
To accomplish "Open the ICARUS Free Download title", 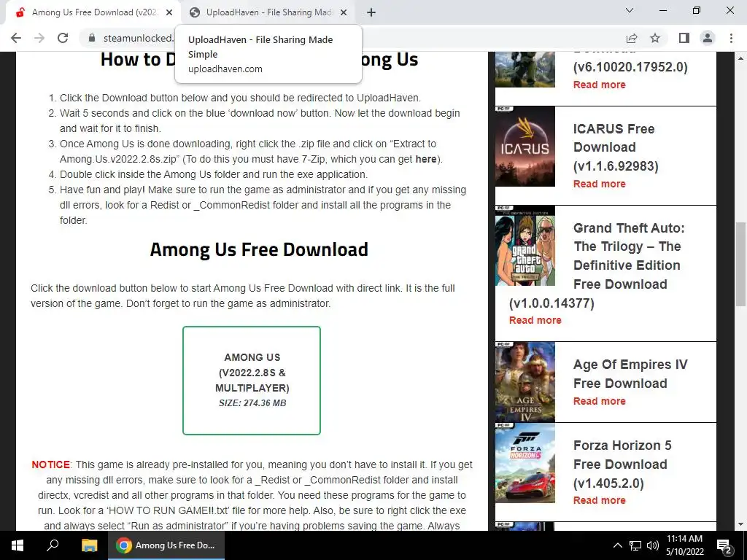I will coord(616,147).
